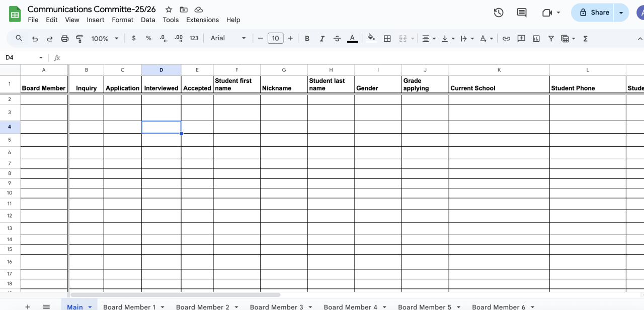Check the cloud document status icon
The image size is (644, 310).
tap(199, 10)
